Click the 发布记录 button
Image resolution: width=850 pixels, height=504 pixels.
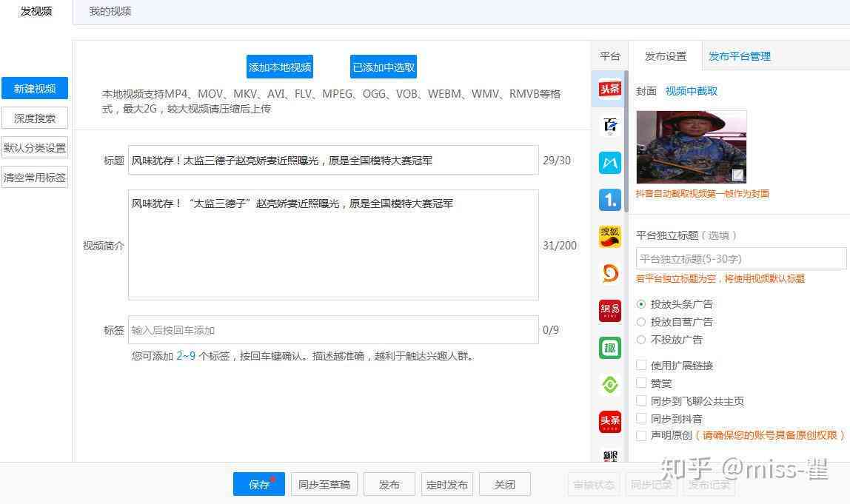709,484
